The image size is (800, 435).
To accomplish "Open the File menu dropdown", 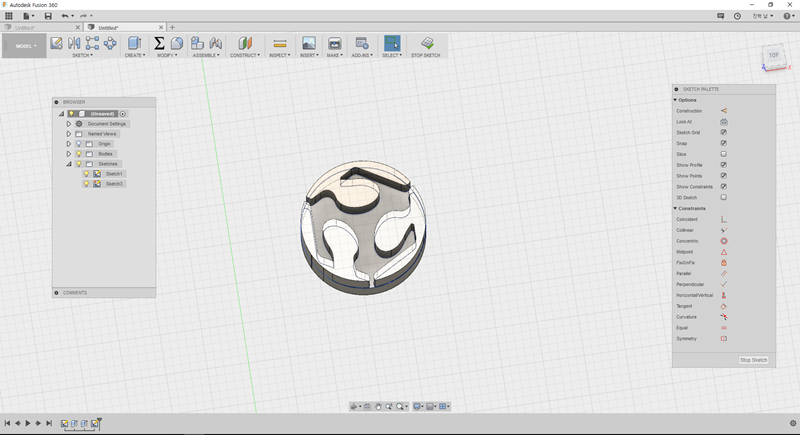I will coord(28,16).
